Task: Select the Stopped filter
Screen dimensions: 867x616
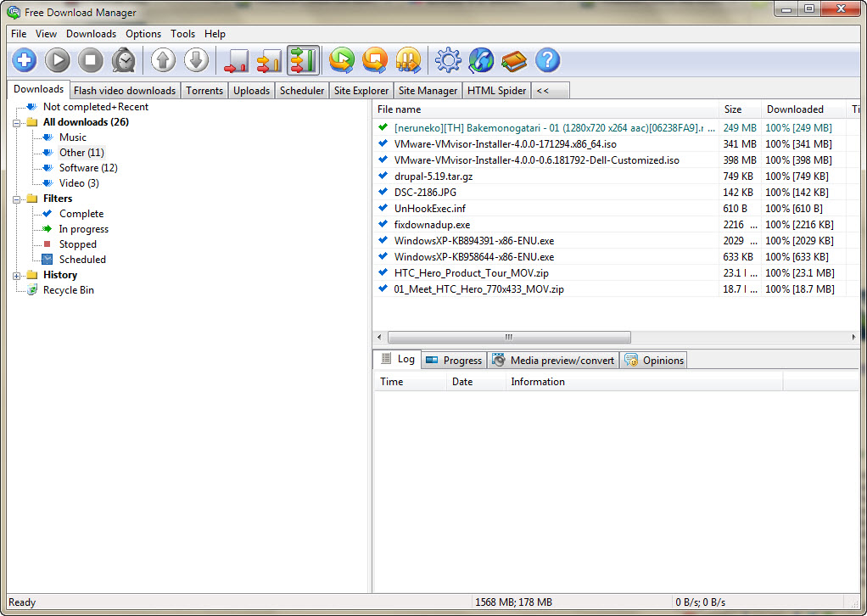Action: tap(77, 244)
